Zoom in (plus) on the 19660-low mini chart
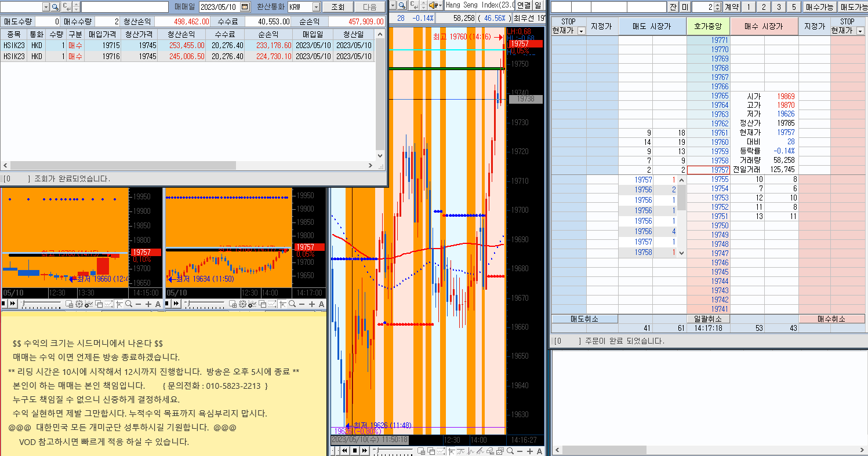 pyautogui.click(x=148, y=304)
